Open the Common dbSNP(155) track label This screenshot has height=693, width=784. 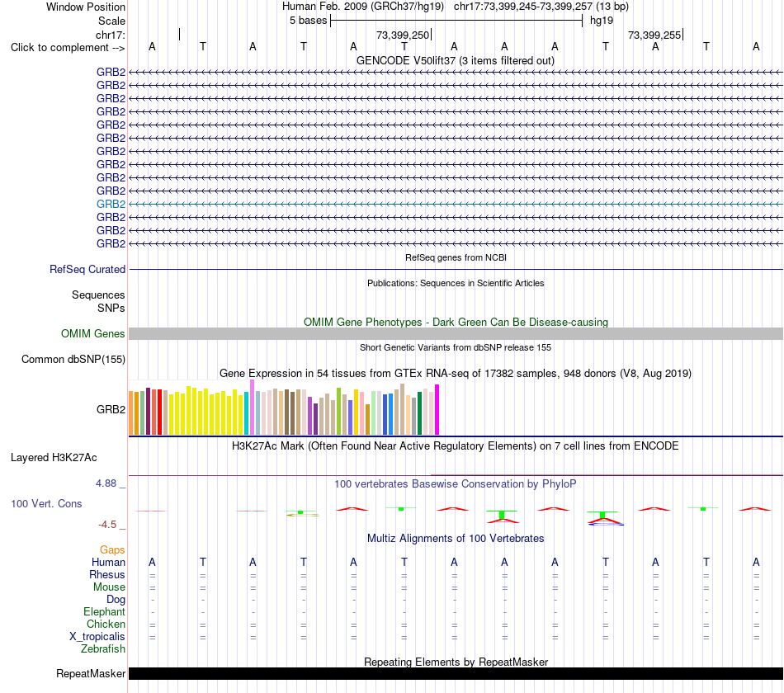73,359
